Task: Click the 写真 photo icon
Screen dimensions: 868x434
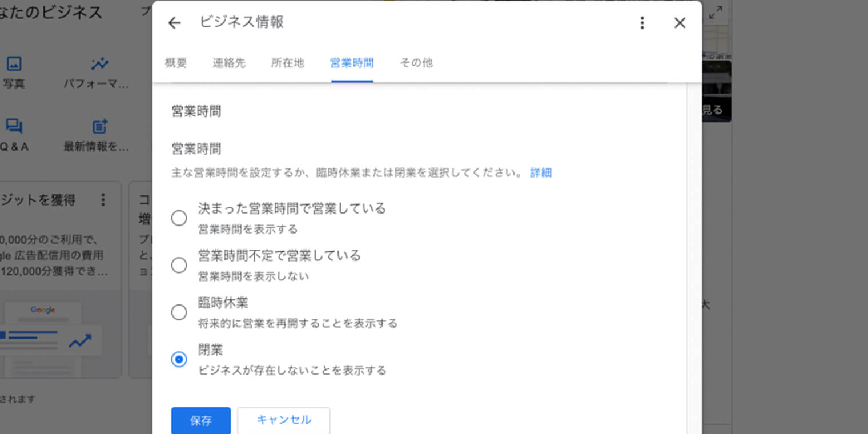Action: (14, 63)
